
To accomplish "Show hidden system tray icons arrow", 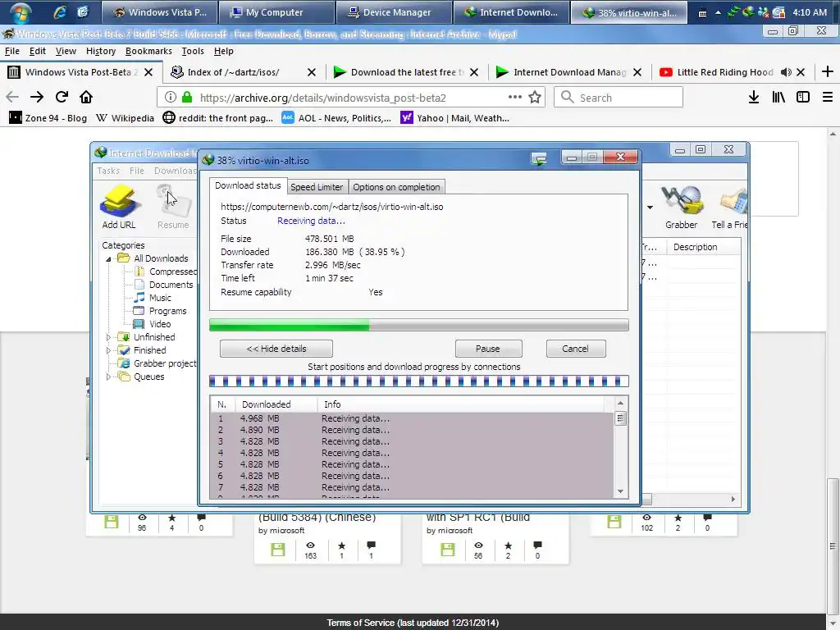I will point(718,12).
